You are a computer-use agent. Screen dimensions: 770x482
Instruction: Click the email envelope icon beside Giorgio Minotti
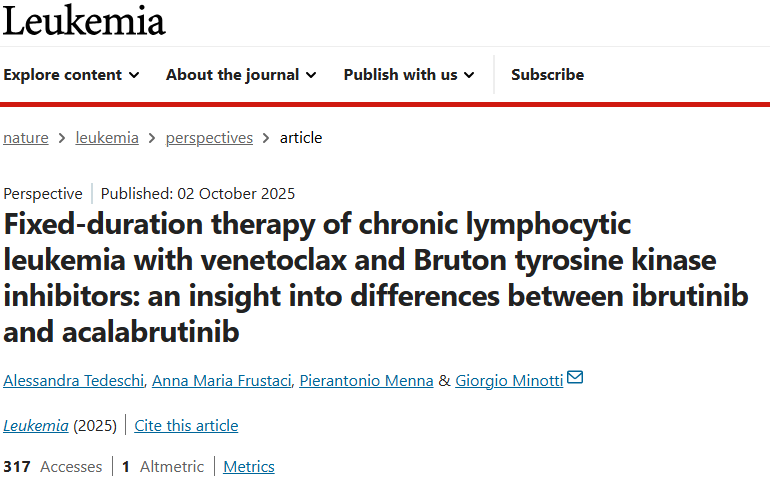575,378
